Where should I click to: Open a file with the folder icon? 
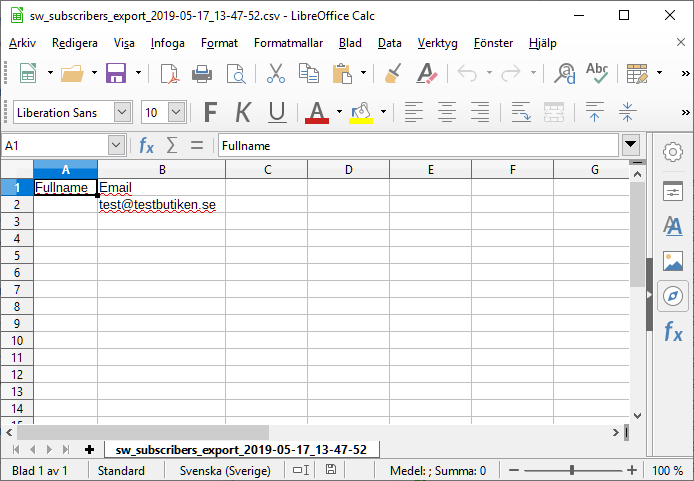pos(72,73)
